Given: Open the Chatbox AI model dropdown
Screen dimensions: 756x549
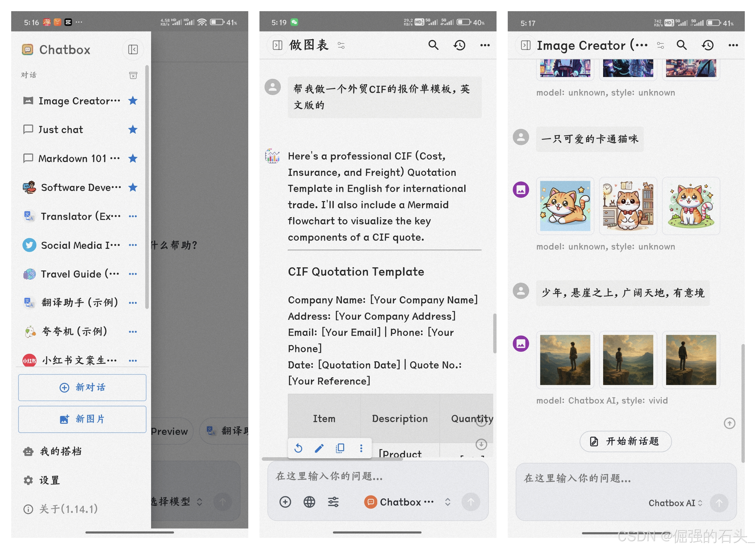Looking at the screenshot, I should (x=675, y=503).
